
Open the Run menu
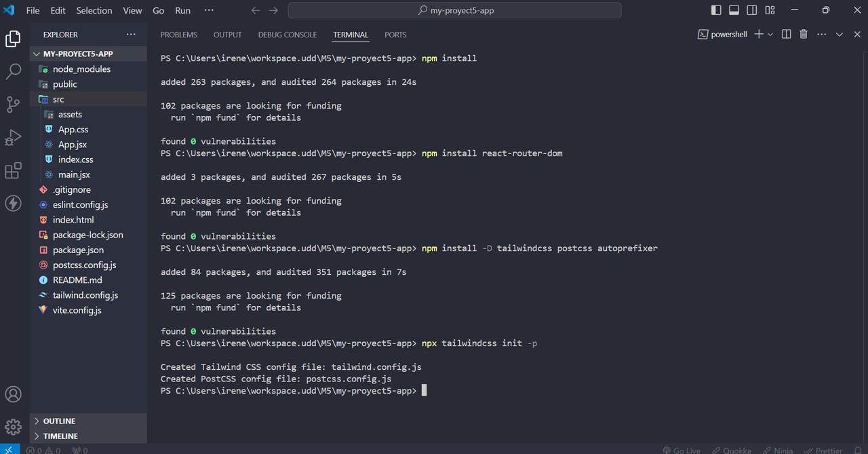[182, 11]
